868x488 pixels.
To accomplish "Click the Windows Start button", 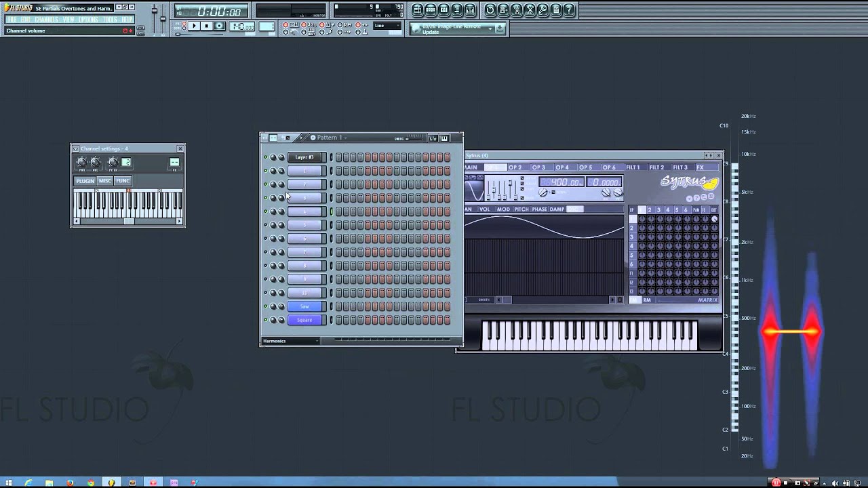I will 8,483.
